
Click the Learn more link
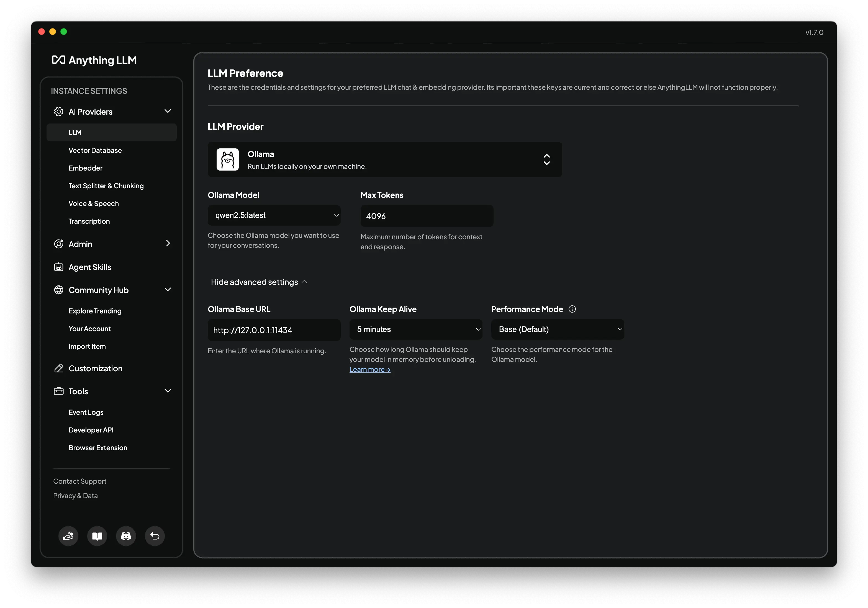pos(370,370)
